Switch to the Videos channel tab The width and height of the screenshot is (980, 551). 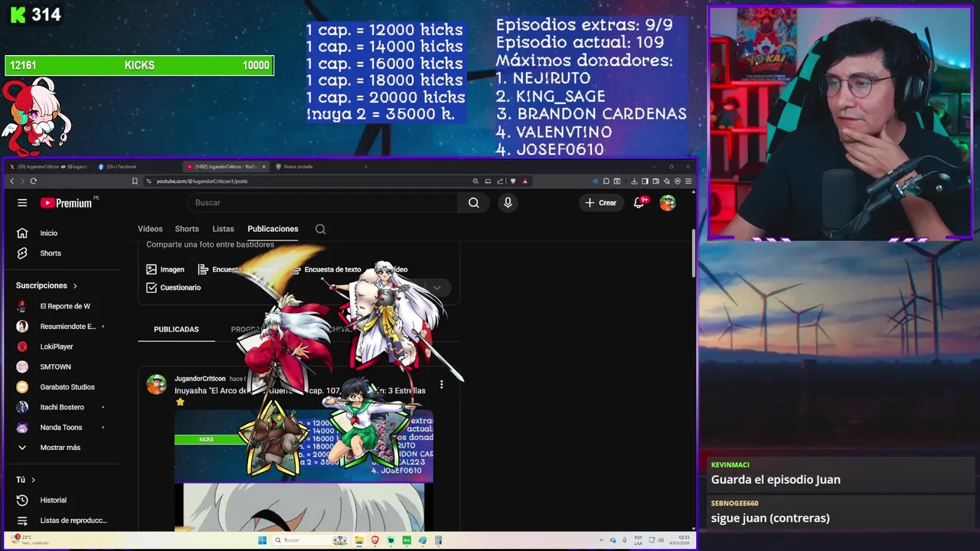150,229
